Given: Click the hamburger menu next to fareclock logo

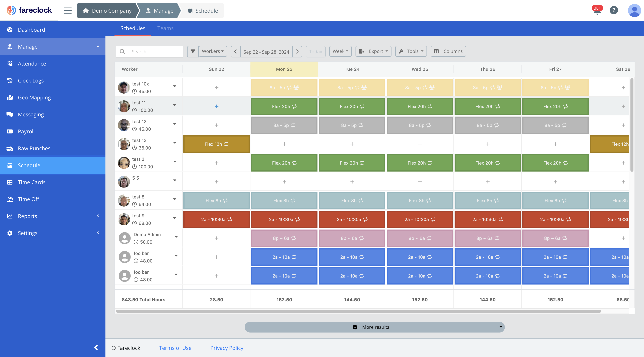Looking at the screenshot, I should [x=67, y=11].
